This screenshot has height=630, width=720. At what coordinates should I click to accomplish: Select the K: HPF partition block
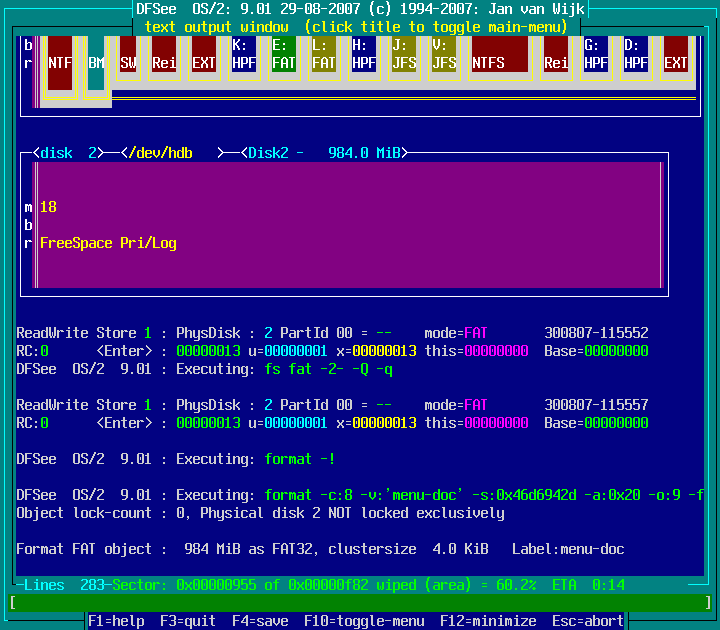pos(245,55)
